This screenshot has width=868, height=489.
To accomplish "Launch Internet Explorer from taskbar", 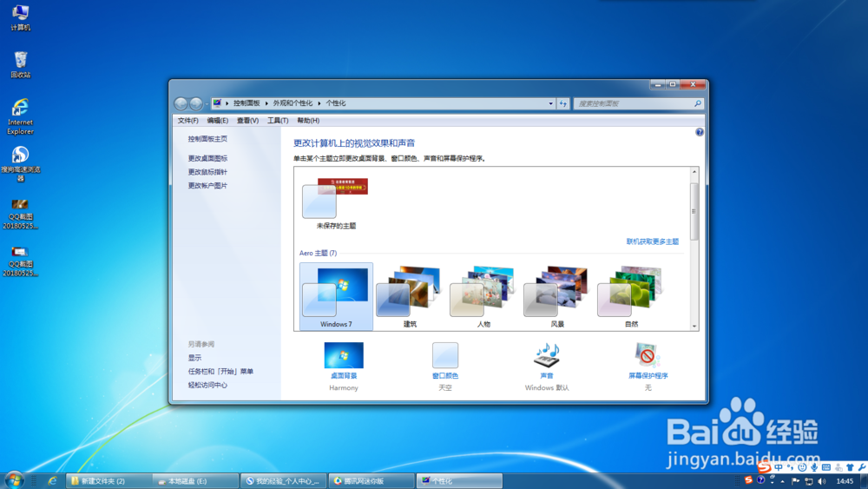I will tap(52, 480).
